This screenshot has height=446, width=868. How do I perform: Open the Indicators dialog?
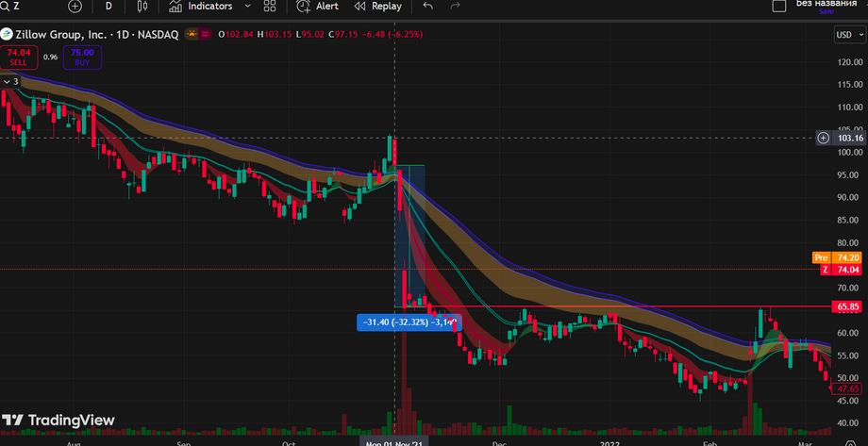[x=201, y=6]
